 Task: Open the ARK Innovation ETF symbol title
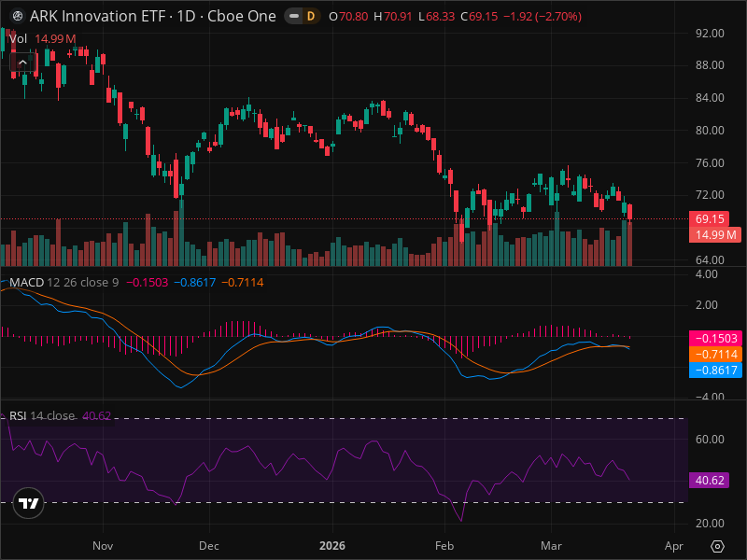coord(153,16)
